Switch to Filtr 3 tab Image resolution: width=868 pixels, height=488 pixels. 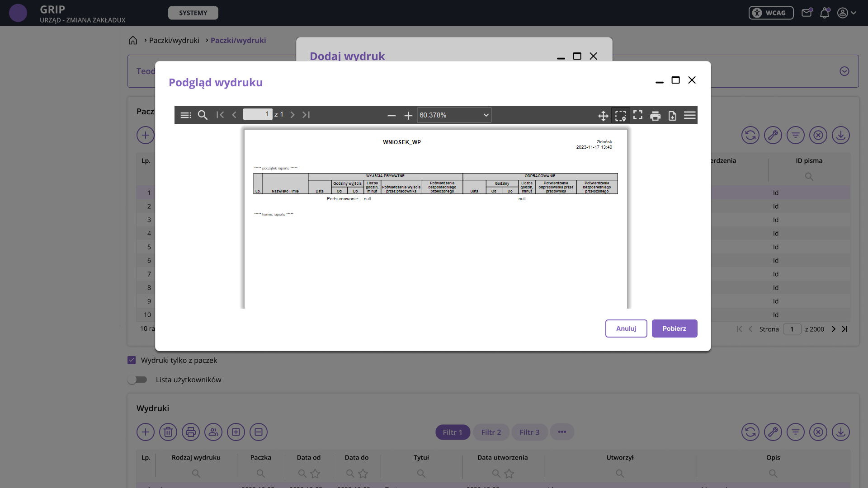point(529,432)
